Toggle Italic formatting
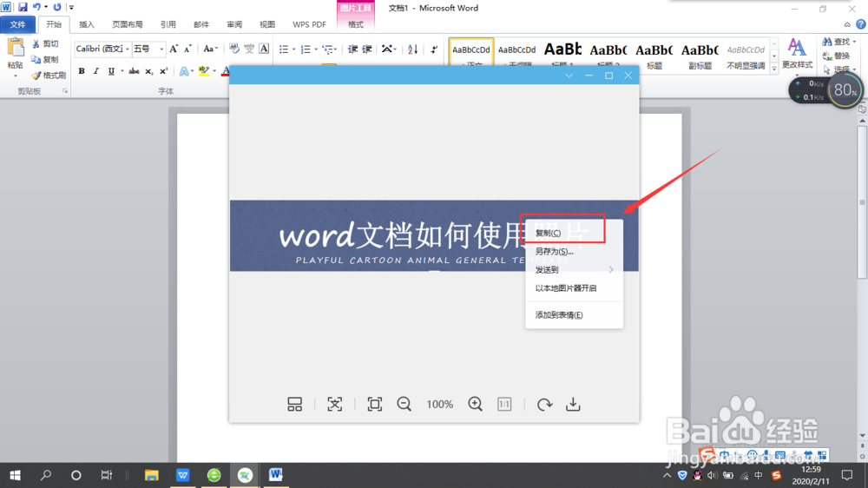Screen dimensions: 868x488 click(x=95, y=71)
